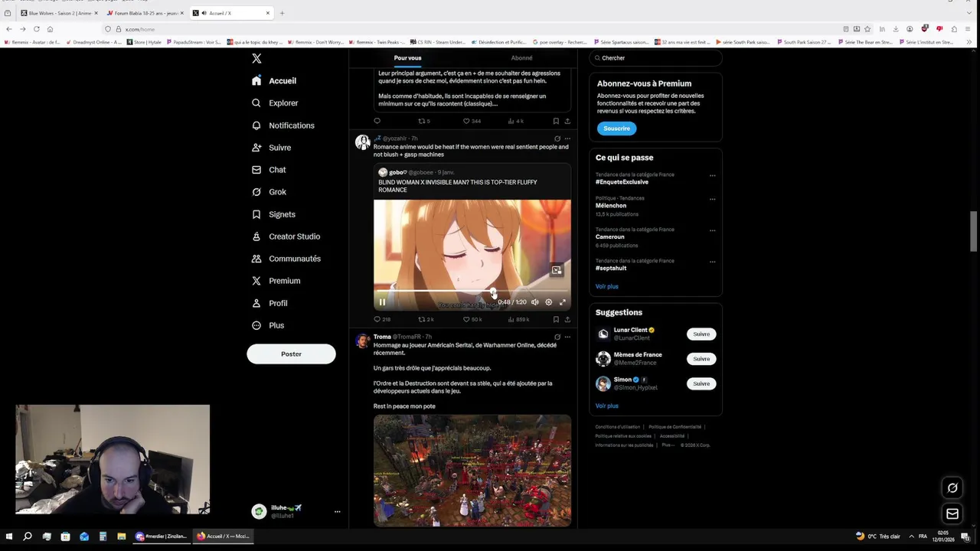Reload the page
The height and width of the screenshot is (551, 980).
(36, 29)
